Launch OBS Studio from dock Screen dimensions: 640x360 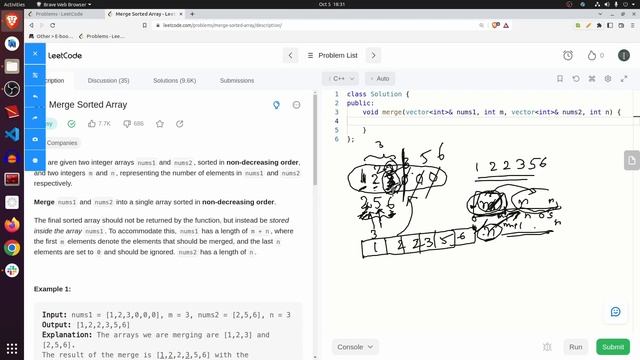pyautogui.click(x=12, y=89)
